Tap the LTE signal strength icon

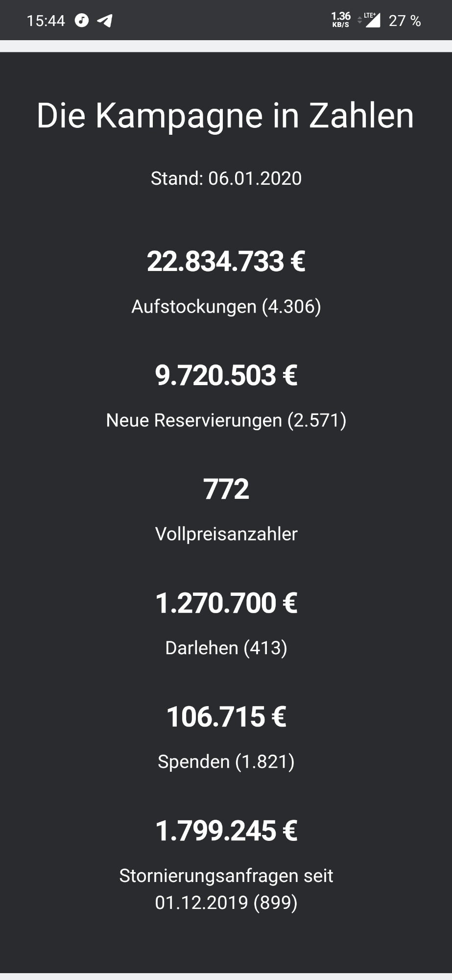[x=371, y=20]
